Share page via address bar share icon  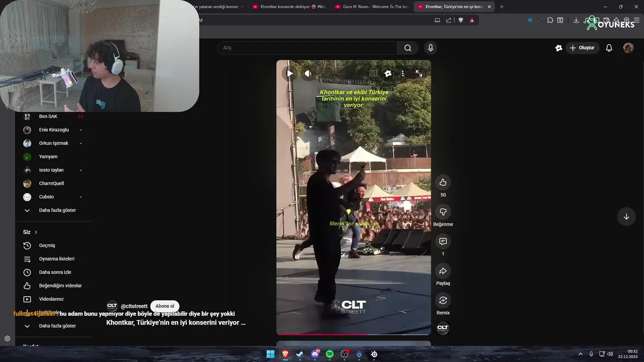(x=449, y=20)
